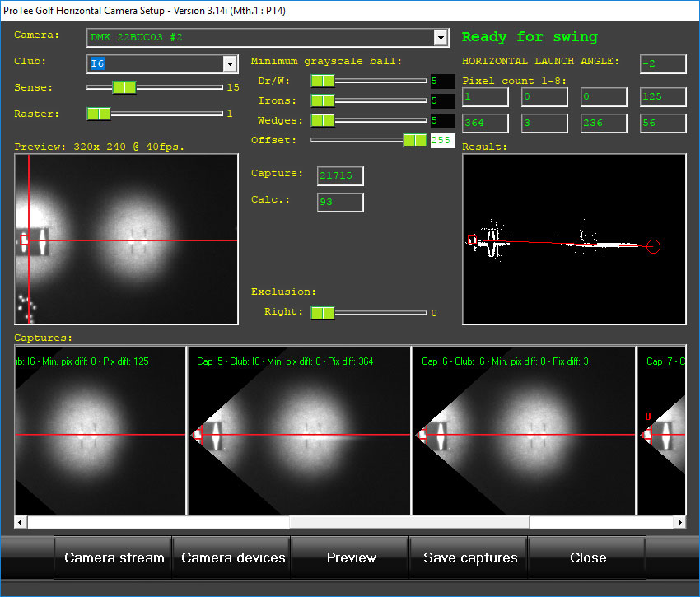This screenshot has width=700, height=597.
Task: Click the Capture value field
Action: [x=340, y=176]
